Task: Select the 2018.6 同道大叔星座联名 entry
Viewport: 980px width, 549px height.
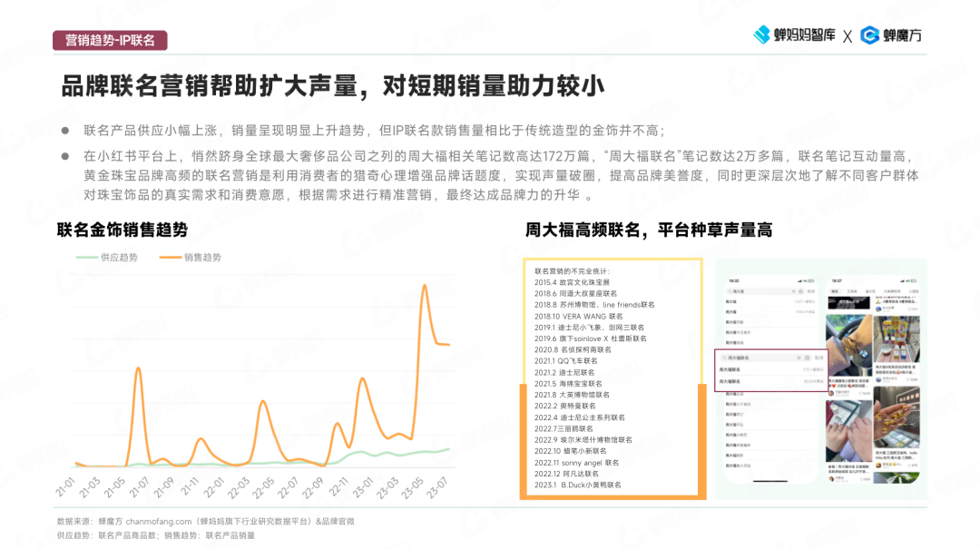Action: tap(575, 293)
